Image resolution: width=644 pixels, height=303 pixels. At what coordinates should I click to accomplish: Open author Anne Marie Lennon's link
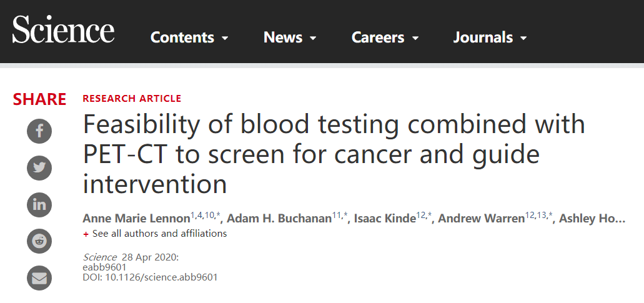click(136, 219)
